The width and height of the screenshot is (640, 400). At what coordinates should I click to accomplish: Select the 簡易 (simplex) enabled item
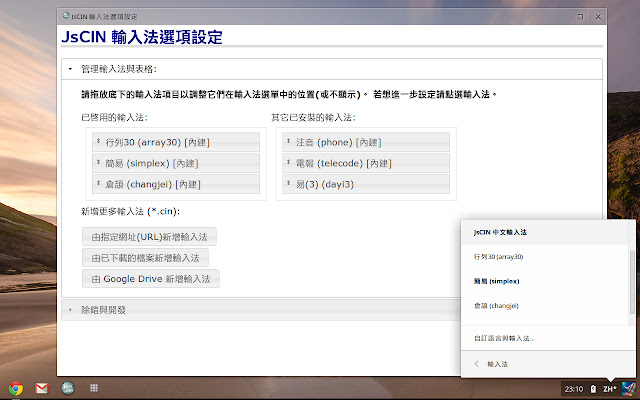176,163
